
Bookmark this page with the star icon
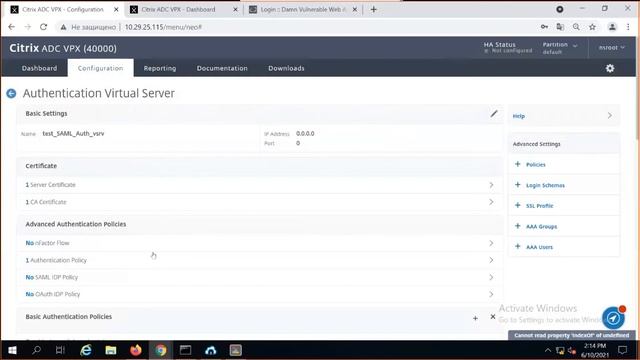592,27
